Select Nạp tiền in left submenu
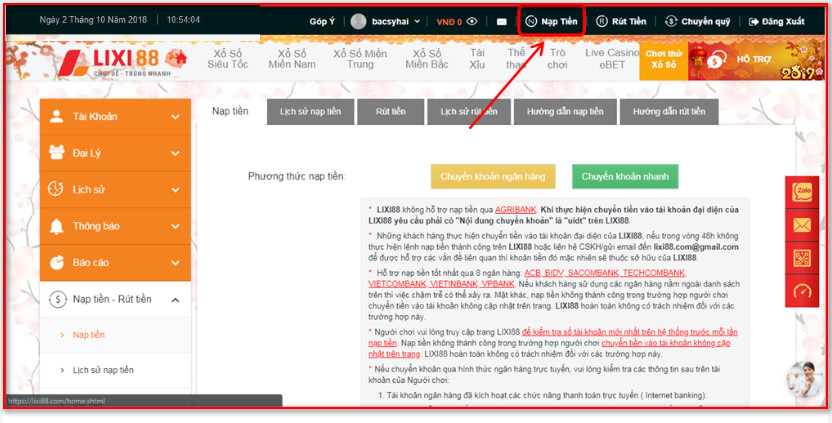832x423 pixels. click(89, 335)
